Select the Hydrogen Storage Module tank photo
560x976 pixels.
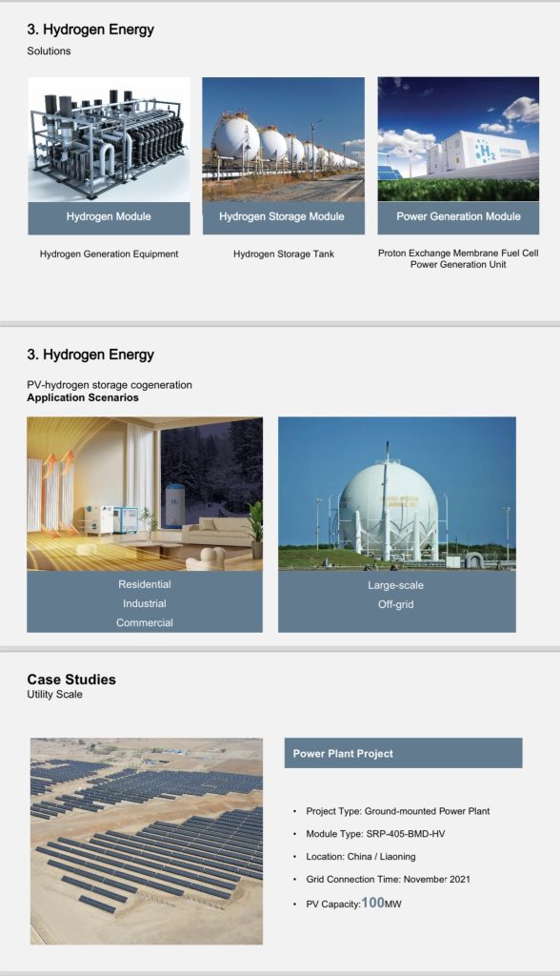tap(283, 139)
